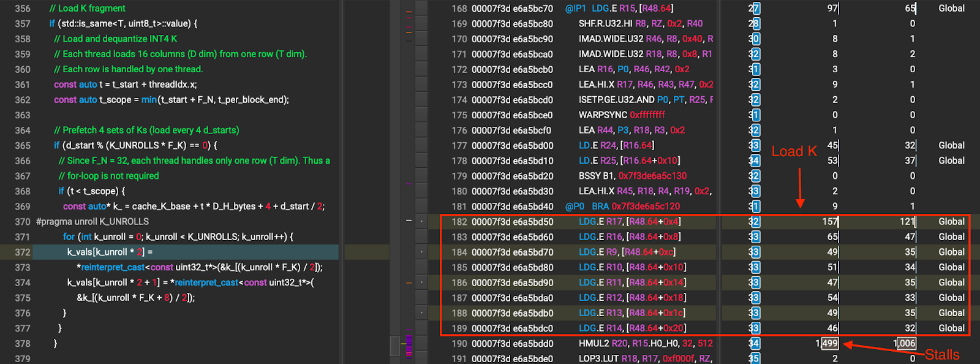Select the #pragma unroll K_UNROLLS source line
Screen dimensions: 980x364
92,222
